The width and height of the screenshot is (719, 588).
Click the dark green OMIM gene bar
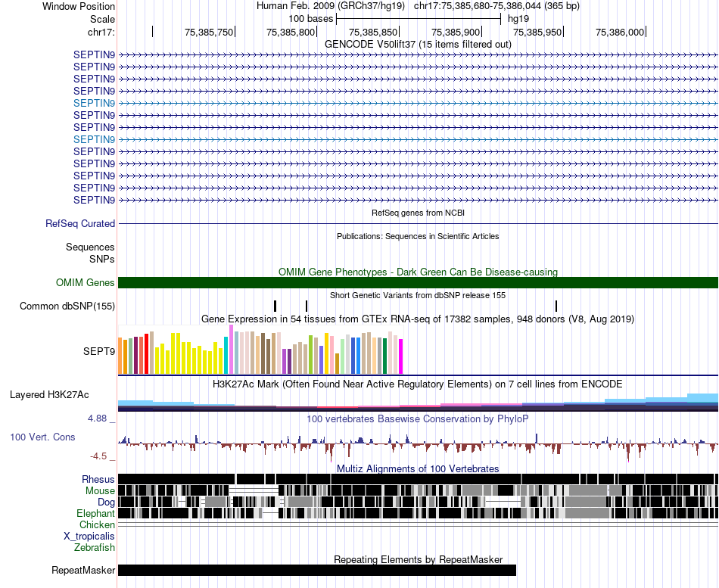[418, 282]
